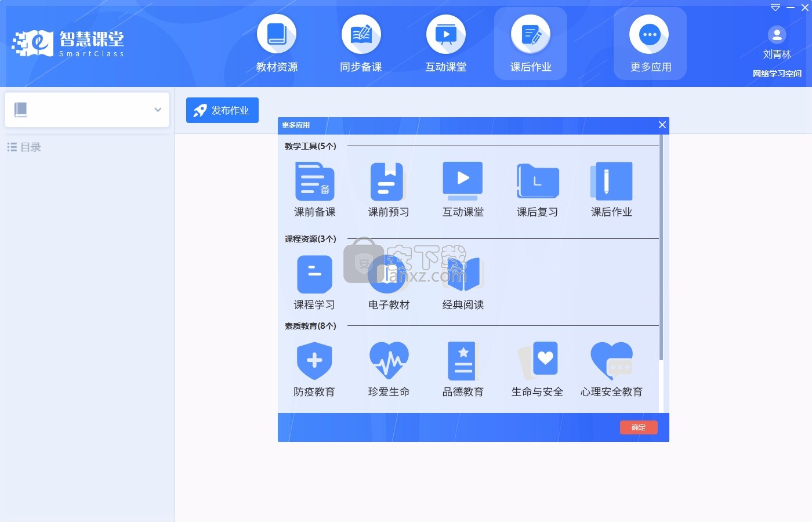Viewport: 812px width, 522px height.
Task: Launch the 课后复习 app
Action: 537,190
